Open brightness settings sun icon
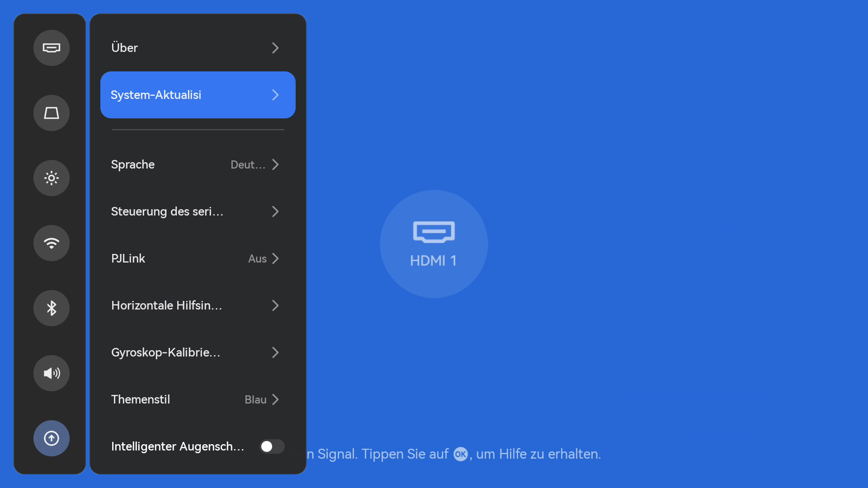 click(52, 178)
